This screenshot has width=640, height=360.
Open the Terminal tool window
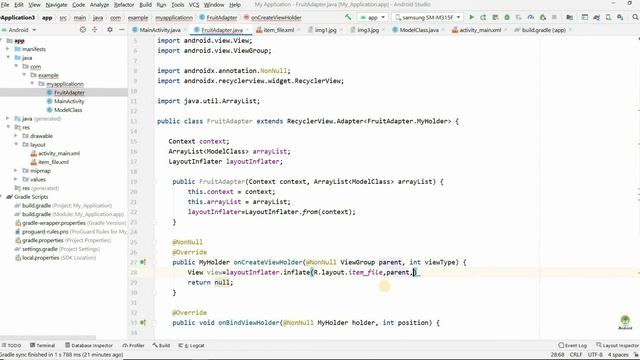click(x=42, y=345)
